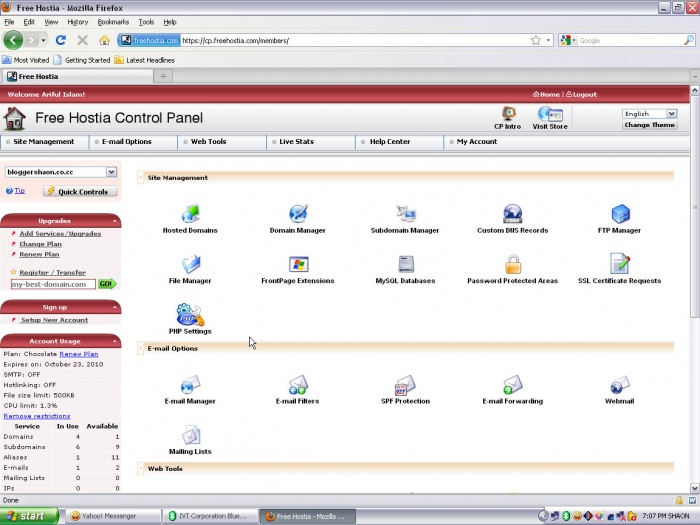Click the control panel house logo
This screenshot has height=525, width=700.
14,119
